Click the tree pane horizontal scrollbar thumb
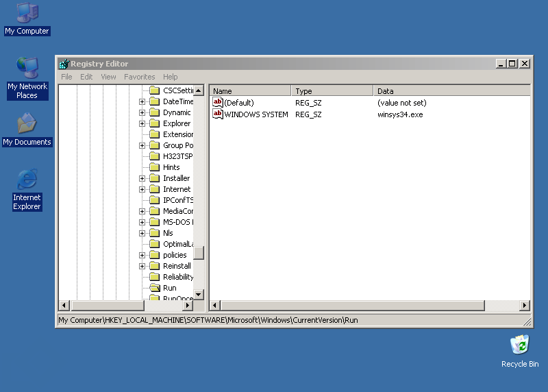Image resolution: width=548 pixels, height=392 pixels. click(x=108, y=305)
